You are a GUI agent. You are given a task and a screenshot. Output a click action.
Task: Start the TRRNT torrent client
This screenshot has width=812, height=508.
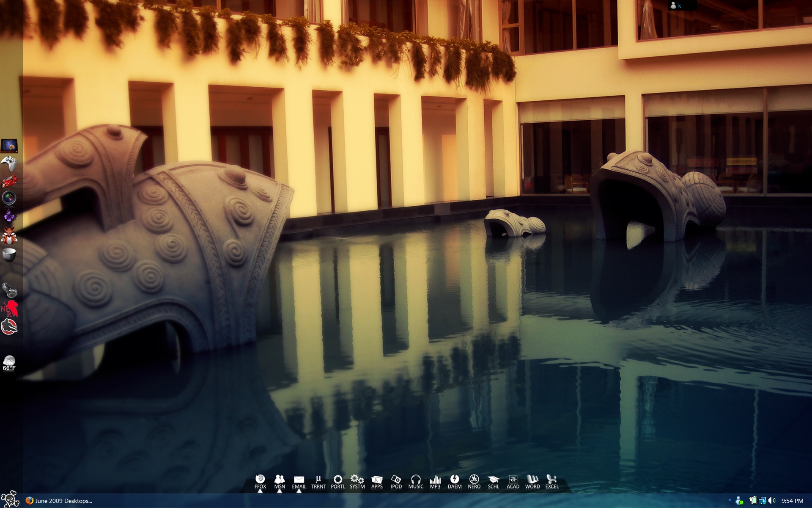318,480
